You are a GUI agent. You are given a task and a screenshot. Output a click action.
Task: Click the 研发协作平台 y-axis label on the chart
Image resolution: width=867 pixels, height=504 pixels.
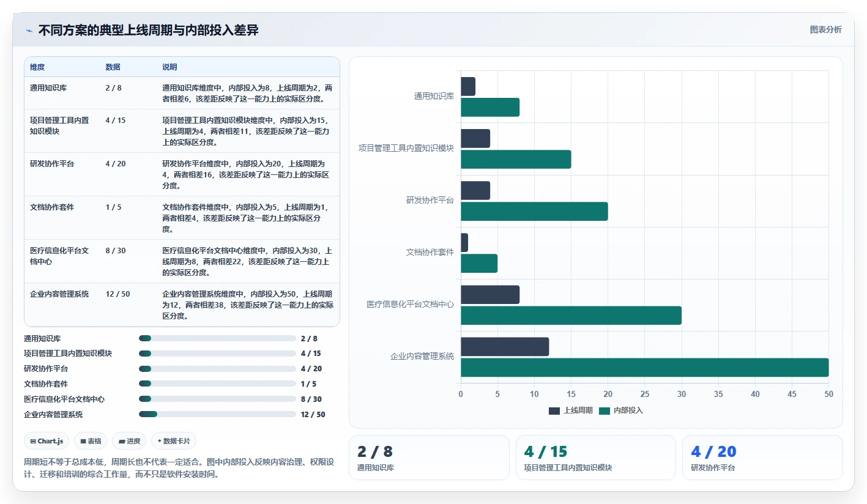coord(430,200)
